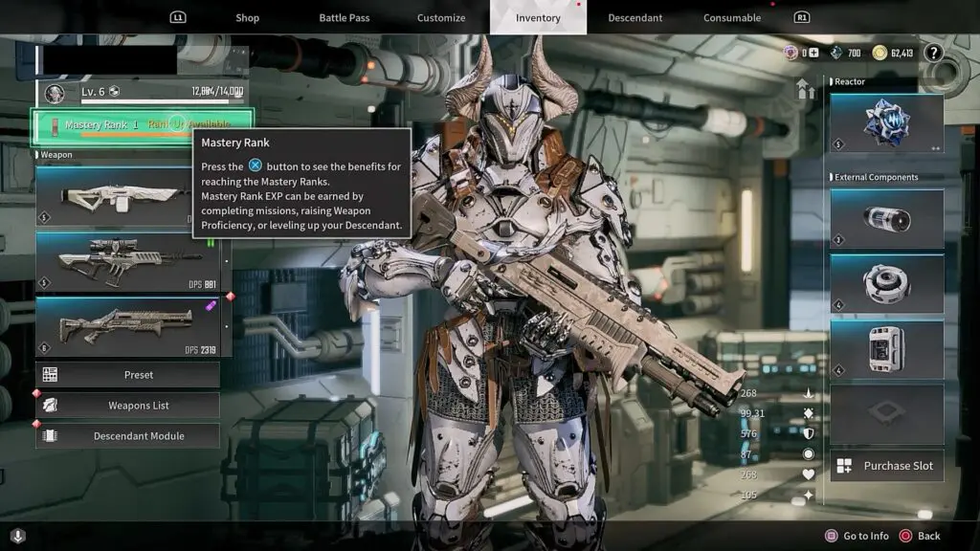Switch to the Shop tab
Image resolution: width=980 pixels, height=551 pixels.
tap(248, 18)
